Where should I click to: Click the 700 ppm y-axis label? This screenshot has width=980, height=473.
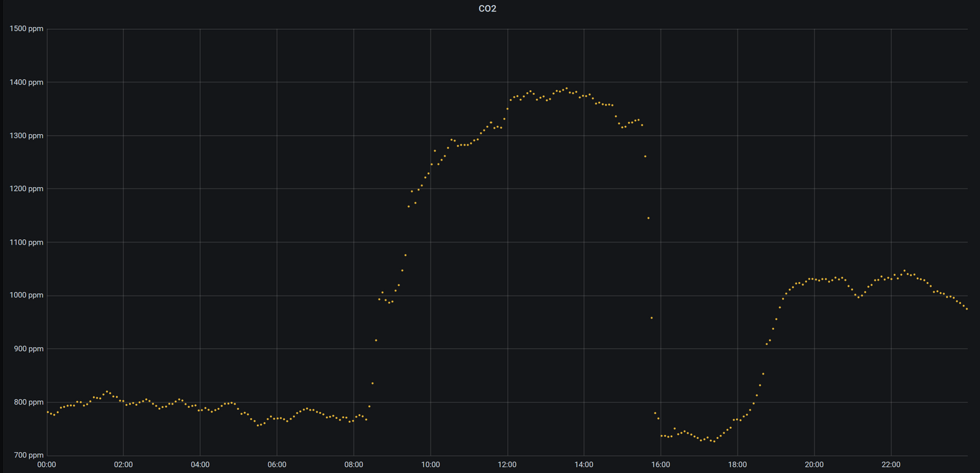click(x=28, y=455)
